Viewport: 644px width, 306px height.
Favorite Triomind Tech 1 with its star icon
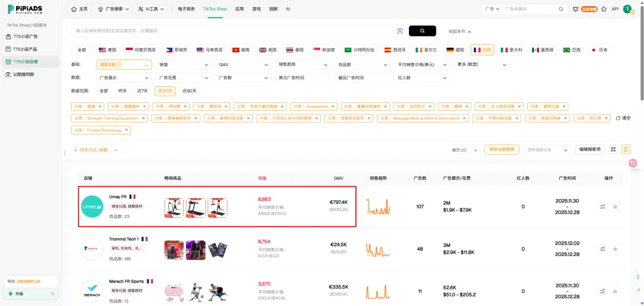pos(615,249)
